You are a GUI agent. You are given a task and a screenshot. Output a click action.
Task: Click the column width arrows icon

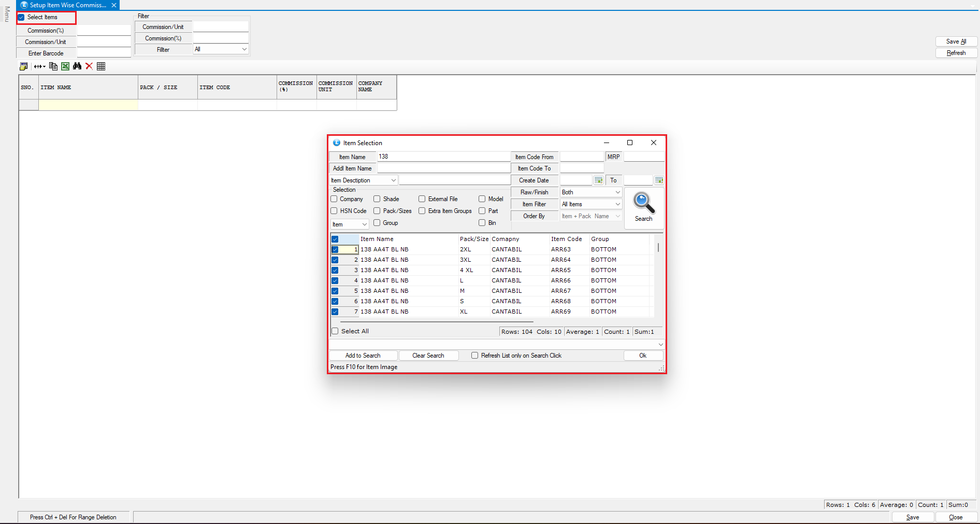39,66
